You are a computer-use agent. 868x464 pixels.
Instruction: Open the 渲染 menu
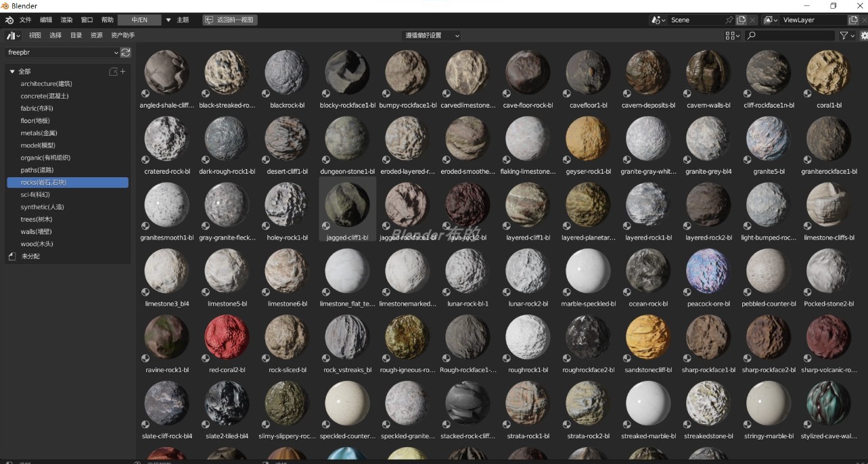tap(66, 20)
